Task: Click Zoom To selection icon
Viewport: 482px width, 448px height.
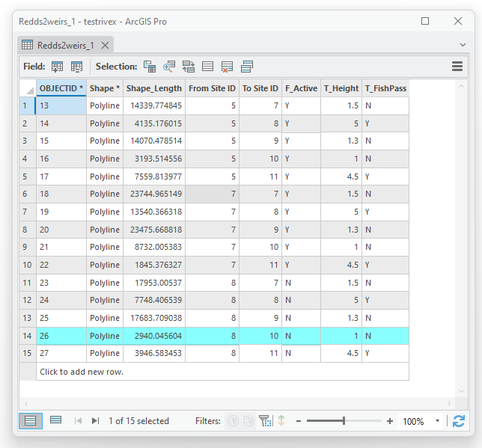Action: (x=169, y=67)
